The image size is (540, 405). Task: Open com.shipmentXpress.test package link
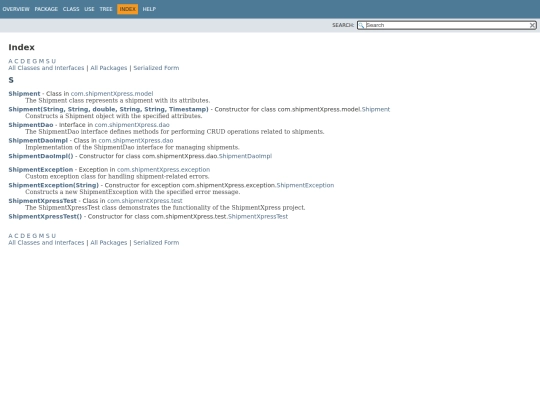(x=145, y=201)
